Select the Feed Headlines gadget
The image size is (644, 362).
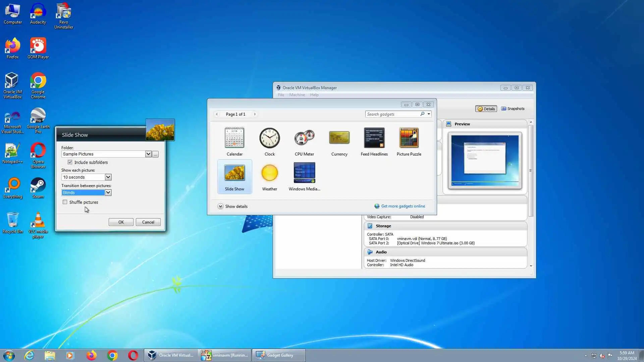click(374, 138)
